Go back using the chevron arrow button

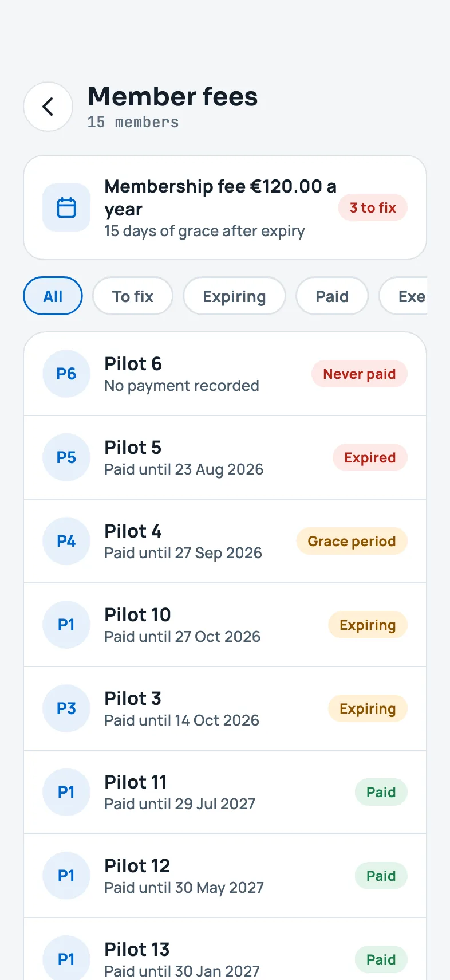click(48, 107)
